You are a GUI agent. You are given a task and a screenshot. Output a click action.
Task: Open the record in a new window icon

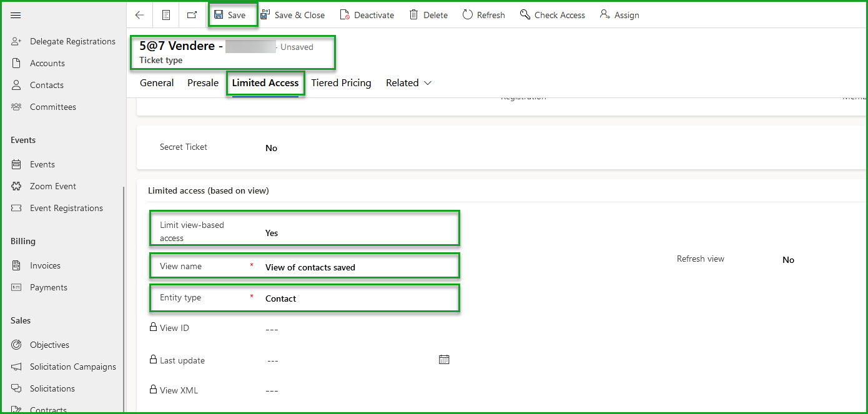tap(192, 14)
